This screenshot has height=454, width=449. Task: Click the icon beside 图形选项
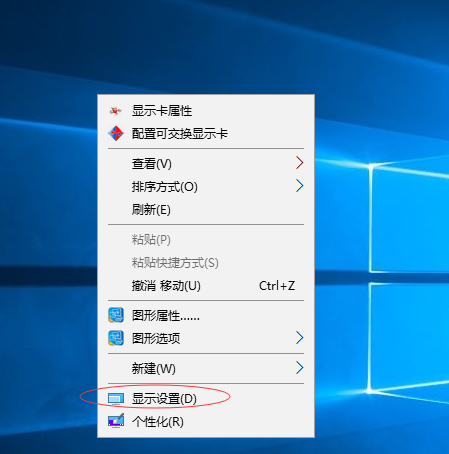pyautogui.click(x=116, y=338)
